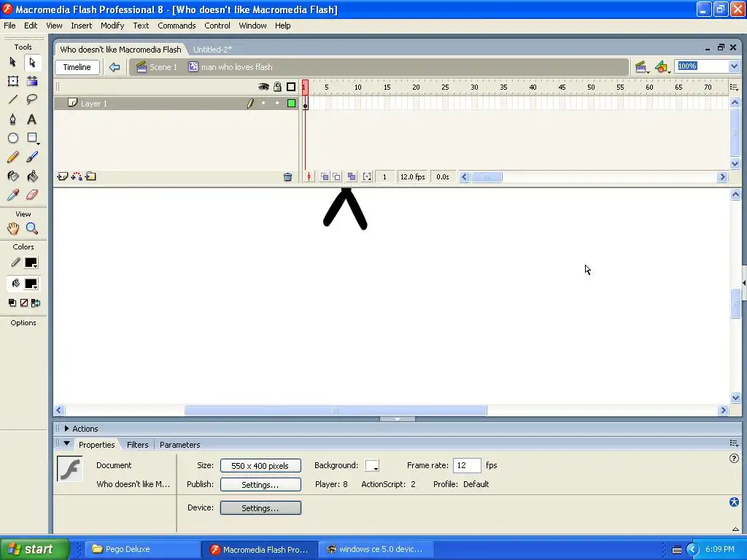Screen dimensions: 747x560
Task: Click the Insert Layer icon
Action: pyautogui.click(x=63, y=176)
